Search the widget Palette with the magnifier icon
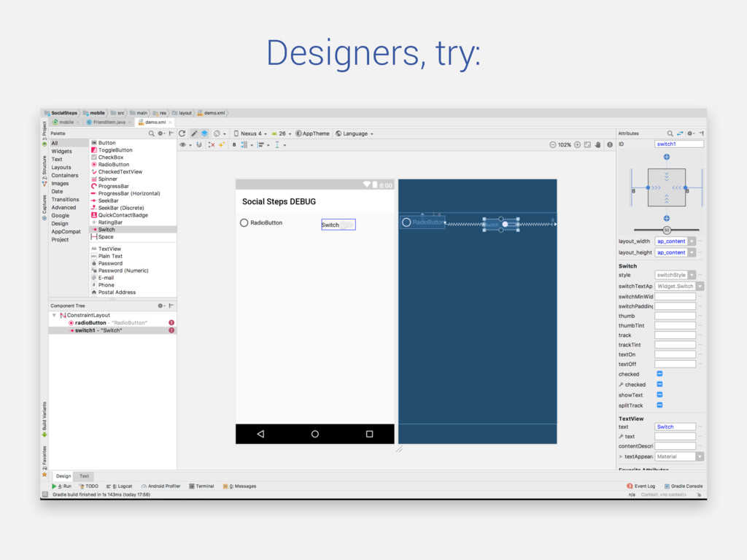This screenshot has height=560, width=747. point(152,133)
